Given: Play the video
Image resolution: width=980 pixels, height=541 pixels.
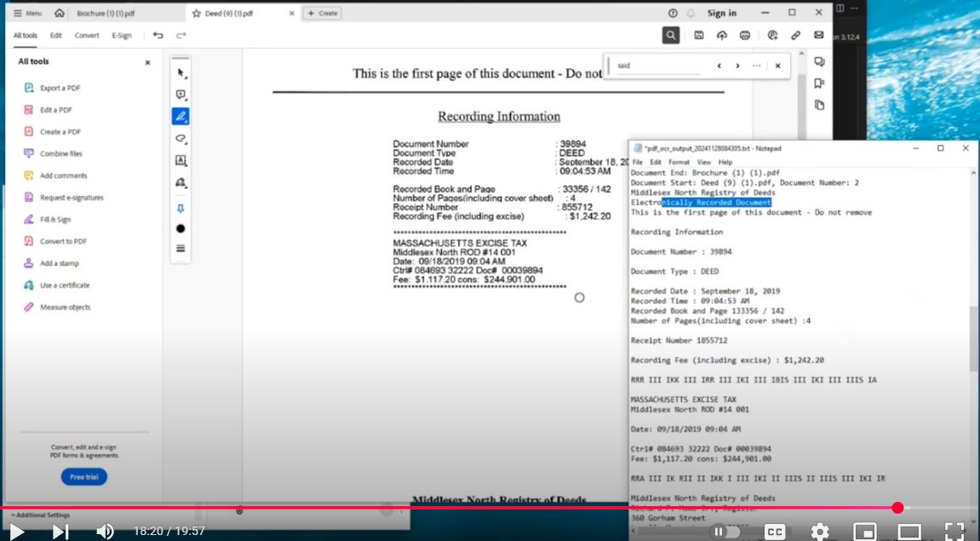Looking at the screenshot, I should click(x=17, y=532).
